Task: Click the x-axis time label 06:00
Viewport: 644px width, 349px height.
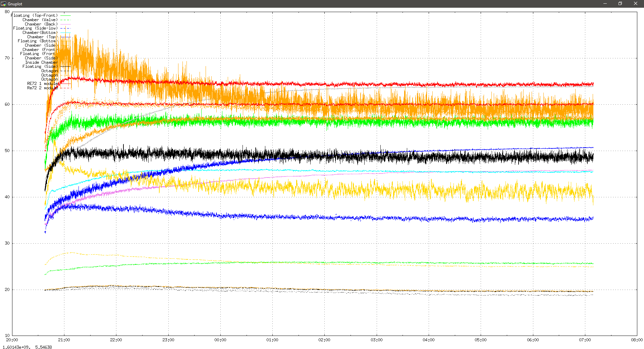Action: (533, 340)
